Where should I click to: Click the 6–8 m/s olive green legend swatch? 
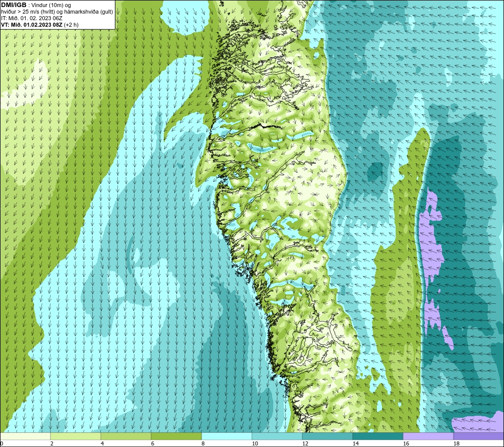[176, 436]
